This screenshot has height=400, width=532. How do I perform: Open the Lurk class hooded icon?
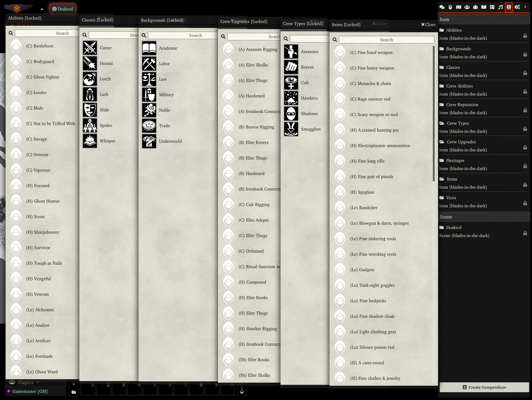[90, 94]
